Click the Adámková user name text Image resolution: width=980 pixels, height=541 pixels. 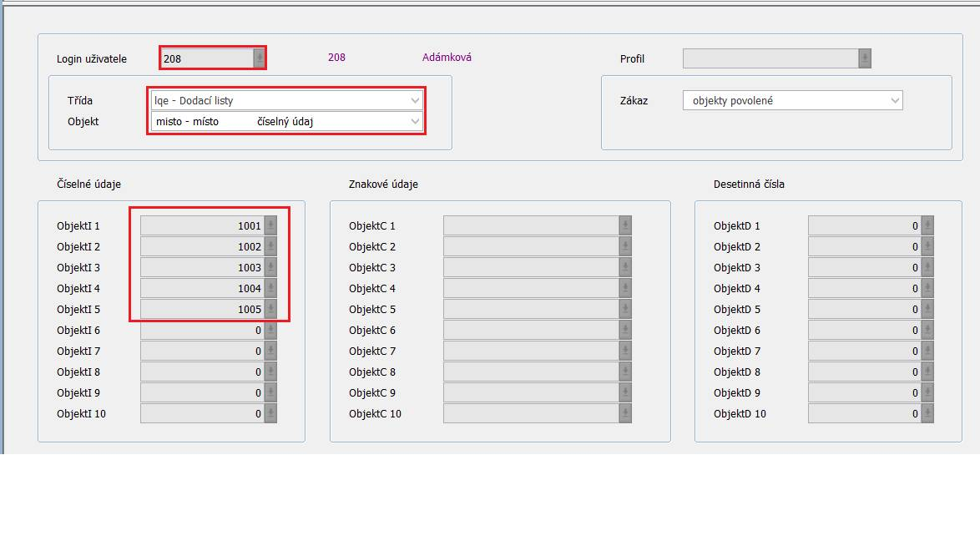coord(447,58)
